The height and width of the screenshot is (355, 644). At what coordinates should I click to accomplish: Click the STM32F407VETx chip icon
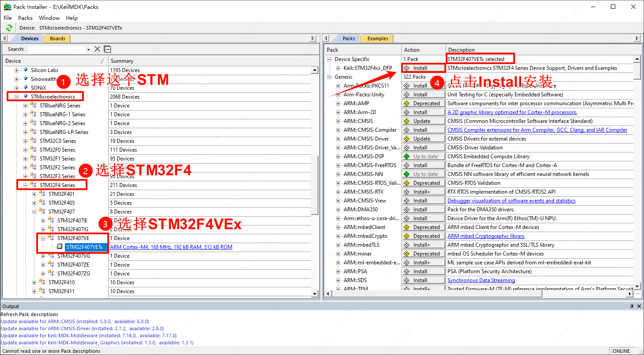pyautogui.click(x=60, y=247)
